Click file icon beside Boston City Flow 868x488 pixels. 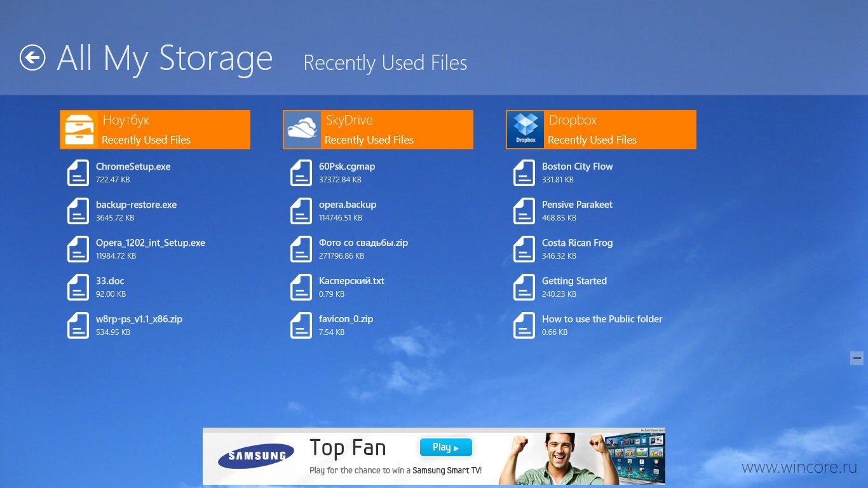(x=524, y=173)
